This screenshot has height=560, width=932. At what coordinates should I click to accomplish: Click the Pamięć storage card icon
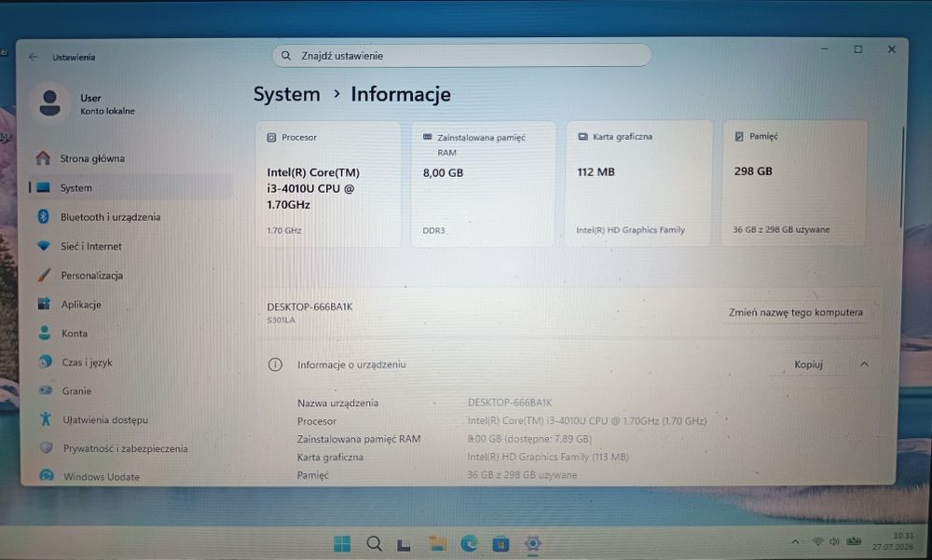(739, 136)
